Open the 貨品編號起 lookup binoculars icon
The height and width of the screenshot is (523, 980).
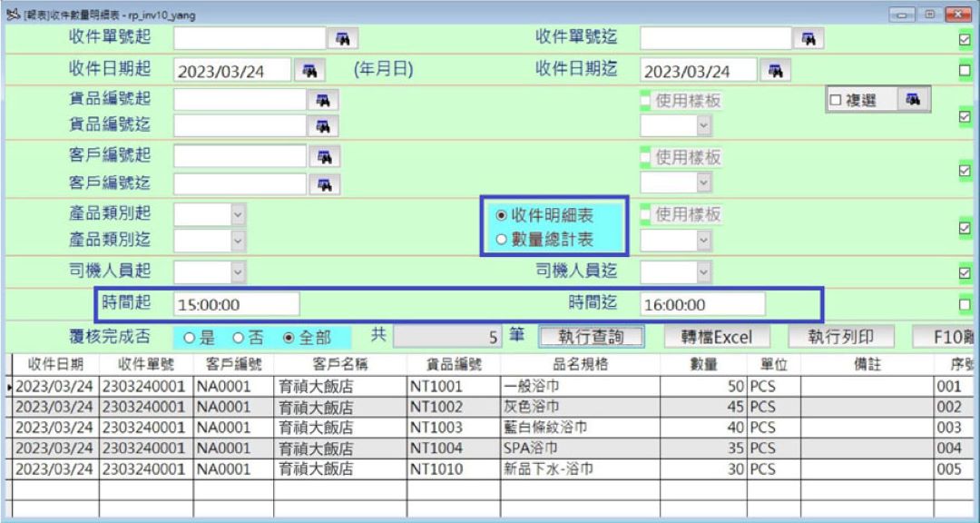tap(323, 100)
